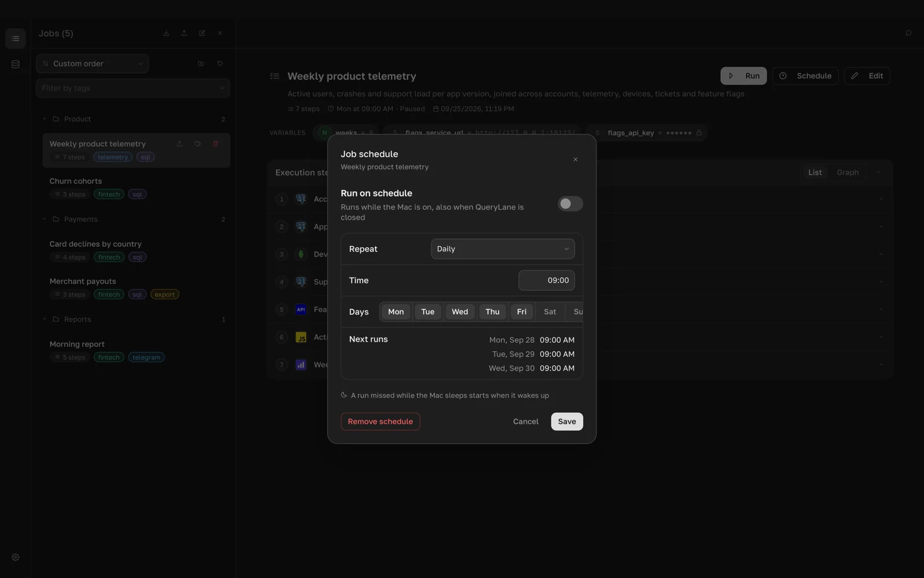The image size is (924, 578).
Task: Delete Weekly product telemetry with trash icon
Action: click(215, 144)
